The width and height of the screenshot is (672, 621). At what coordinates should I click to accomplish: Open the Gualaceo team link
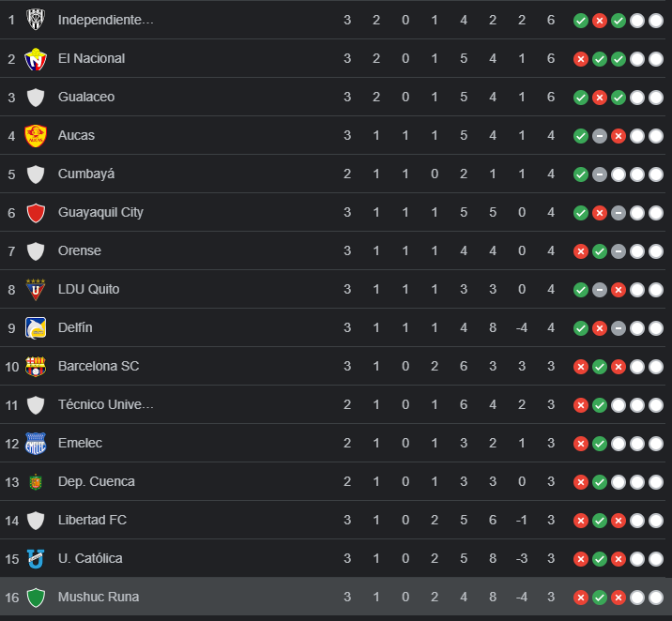(85, 97)
